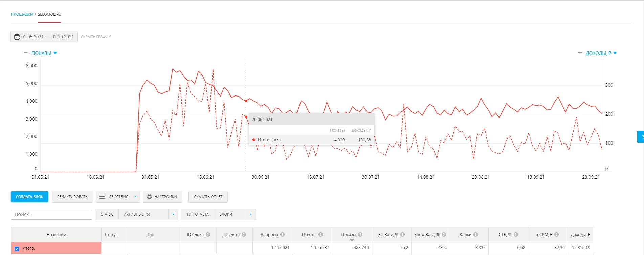Open the Действия actions menu

(118, 197)
